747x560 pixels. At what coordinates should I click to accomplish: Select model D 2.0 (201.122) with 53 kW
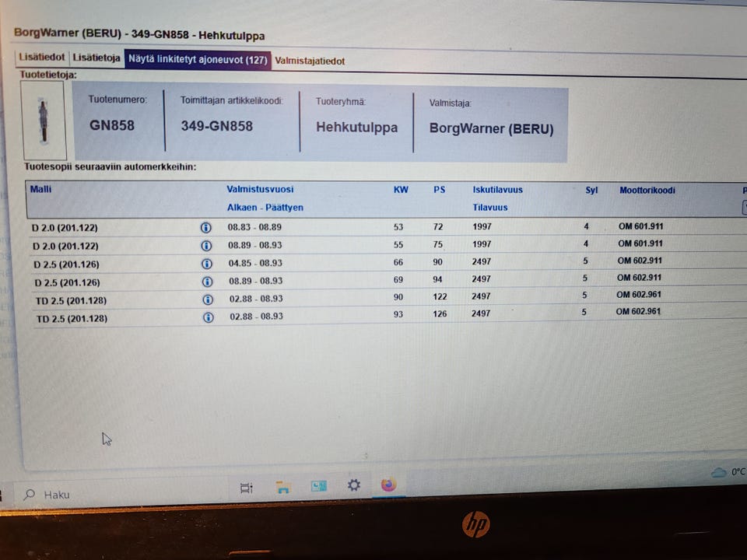point(65,228)
